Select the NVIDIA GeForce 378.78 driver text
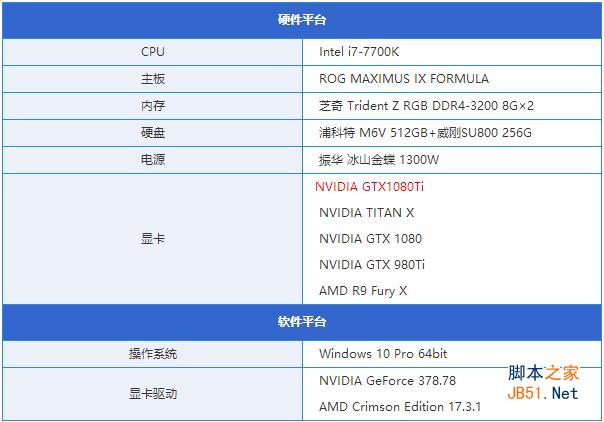The width and height of the screenshot is (604, 422). click(x=387, y=380)
